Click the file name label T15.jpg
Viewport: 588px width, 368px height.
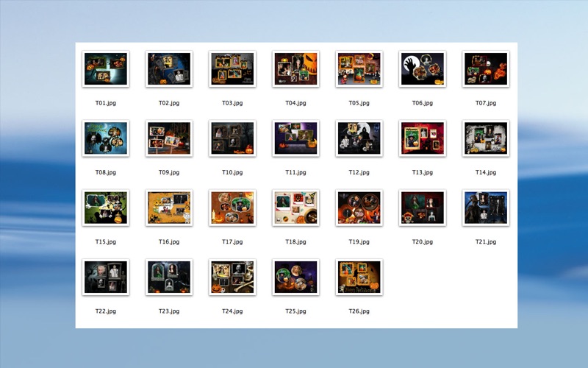point(106,242)
